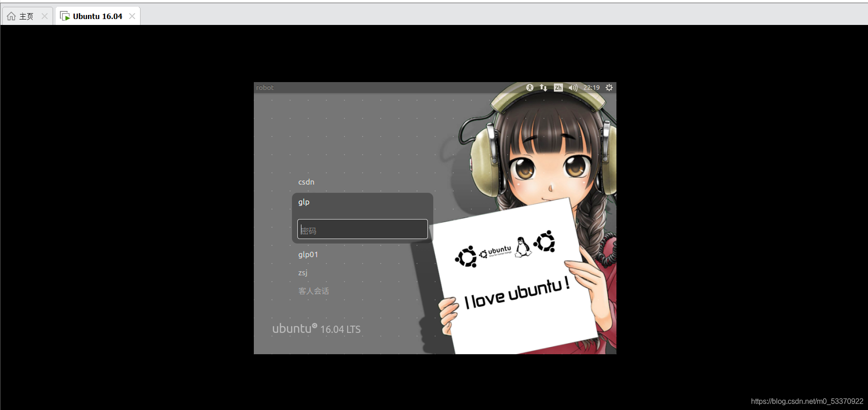Select the zsj user account

point(303,273)
